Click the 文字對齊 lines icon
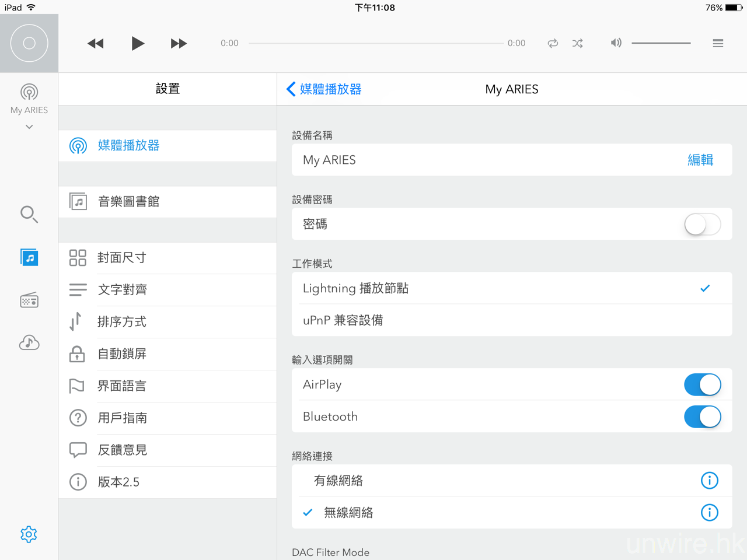Screen dimensions: 747x560 (78, 289)
